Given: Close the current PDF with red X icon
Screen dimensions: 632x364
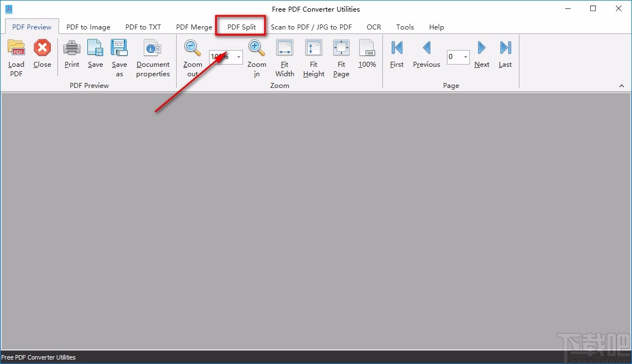Looking at the screenshot, I should point(42,48).
